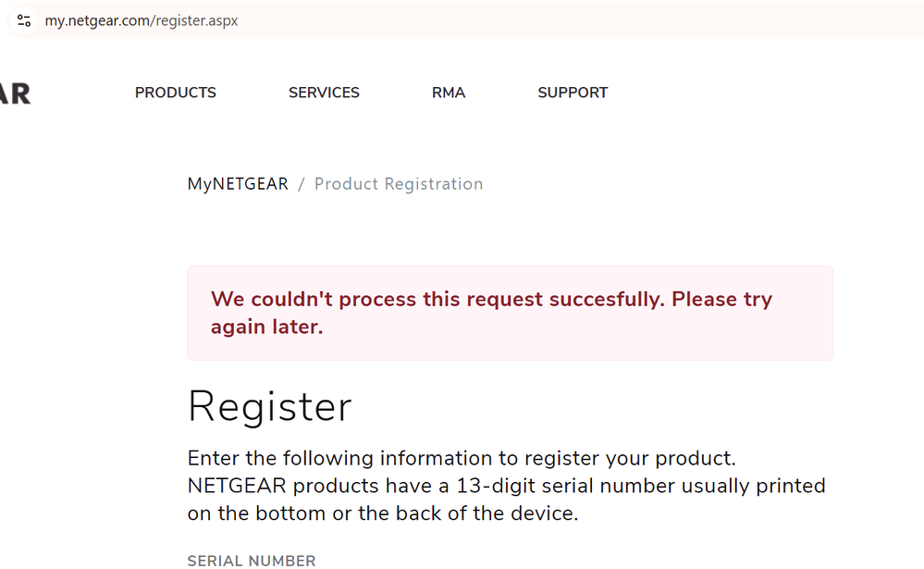Click the "again later." error text

(266, 327)
